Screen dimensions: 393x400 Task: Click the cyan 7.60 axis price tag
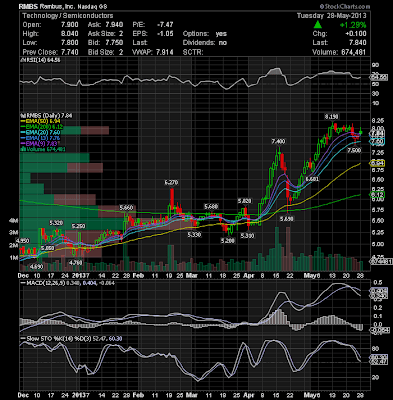[377, 142]
